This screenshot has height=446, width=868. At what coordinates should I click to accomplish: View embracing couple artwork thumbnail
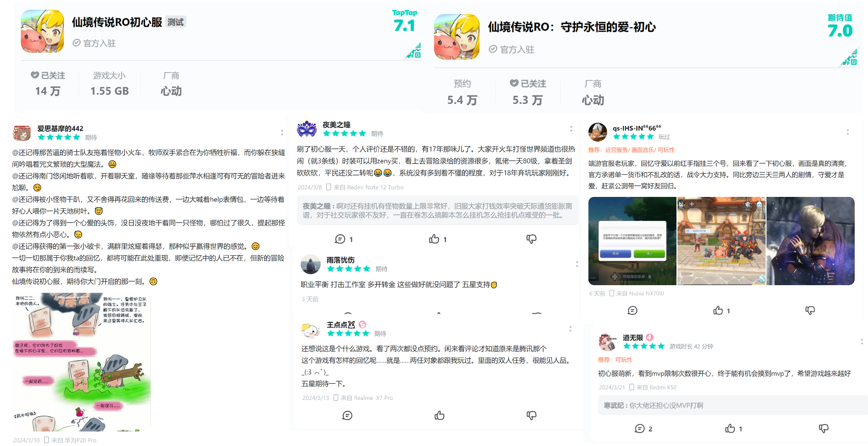pyautogui.click(x=811, y=241)
